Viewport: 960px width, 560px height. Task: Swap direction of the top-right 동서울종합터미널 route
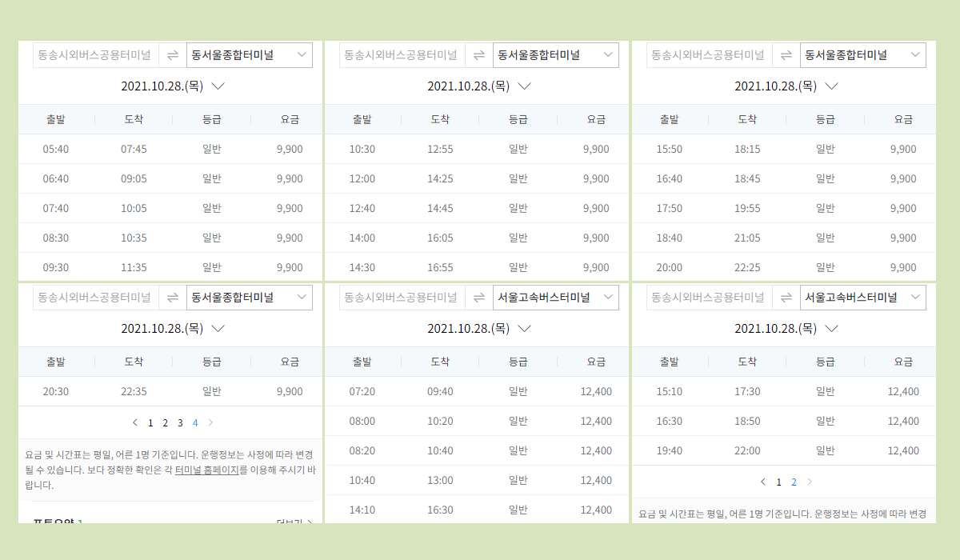pos(786,54)
